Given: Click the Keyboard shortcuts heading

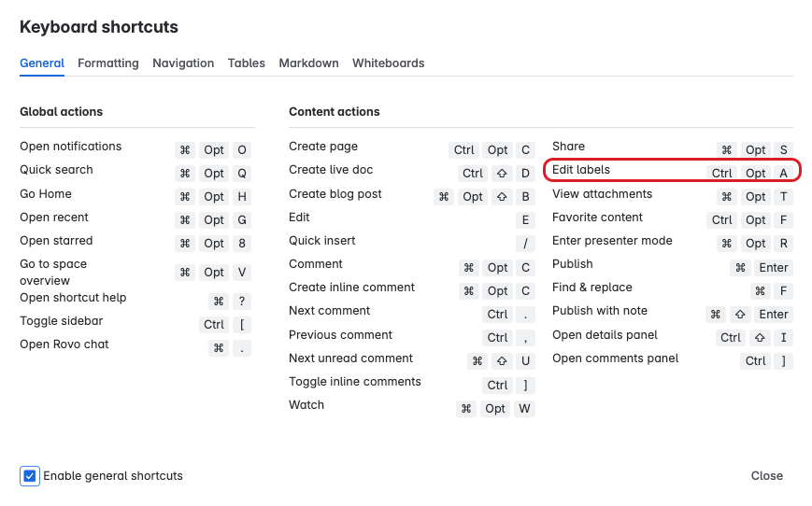Looking at the screenshot, I should coord(99,27).
